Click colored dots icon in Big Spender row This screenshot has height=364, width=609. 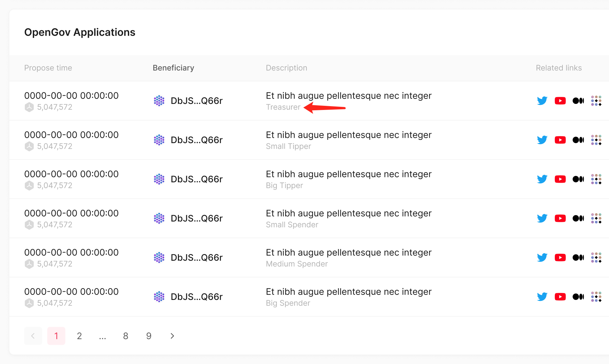(x=596, y=297)
